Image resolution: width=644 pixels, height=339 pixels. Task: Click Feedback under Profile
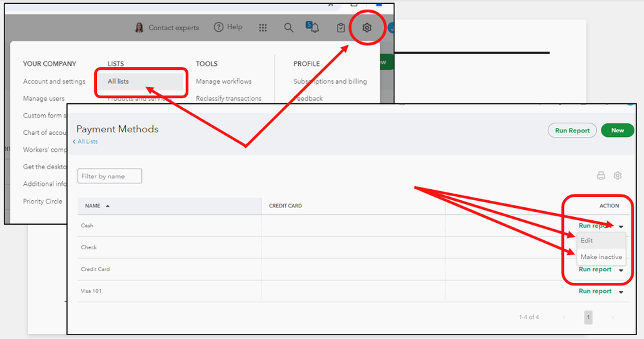pyautogui.click(x=308, y=99)
